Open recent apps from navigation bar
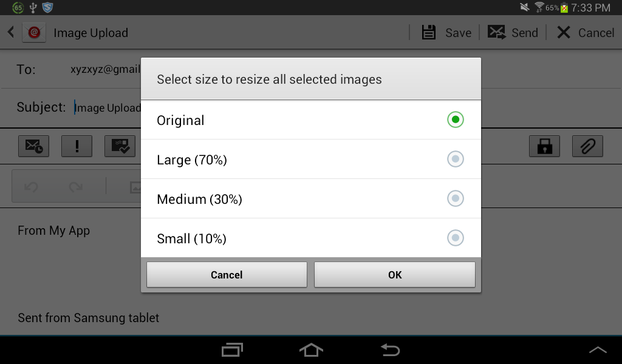The height and width of the screenshot is (364, 622). tap(232, 349)
